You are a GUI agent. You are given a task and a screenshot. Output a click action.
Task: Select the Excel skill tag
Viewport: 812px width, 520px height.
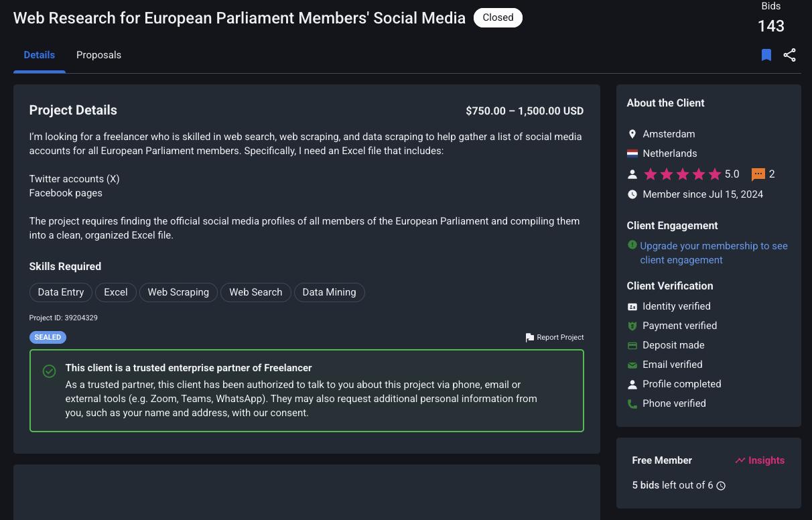[x=116, y=292]
